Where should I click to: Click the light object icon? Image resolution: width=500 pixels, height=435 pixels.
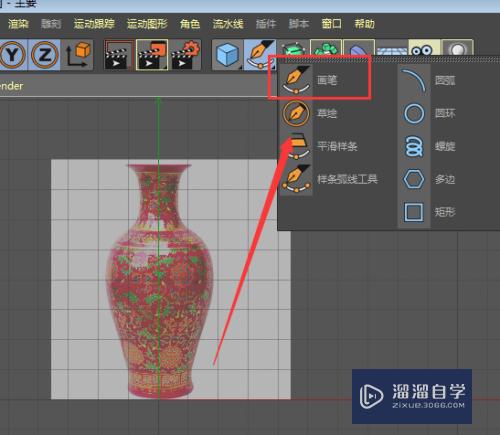pyautogui.click(x=457, y=48)
